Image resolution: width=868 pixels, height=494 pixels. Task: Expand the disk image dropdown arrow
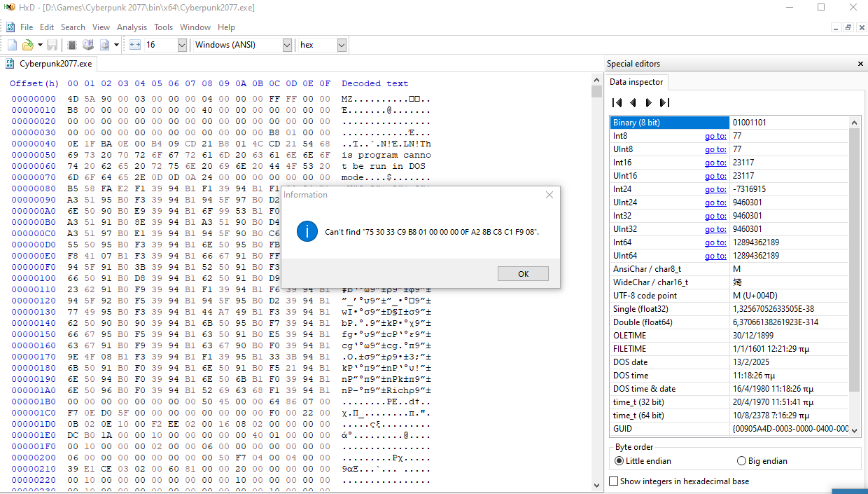117,45
